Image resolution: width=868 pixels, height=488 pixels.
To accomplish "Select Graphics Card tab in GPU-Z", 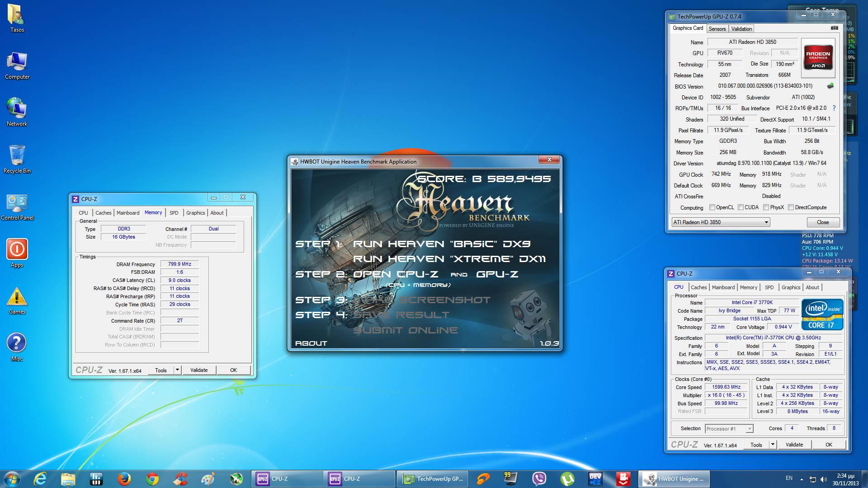I will click(x=688, y=28).
